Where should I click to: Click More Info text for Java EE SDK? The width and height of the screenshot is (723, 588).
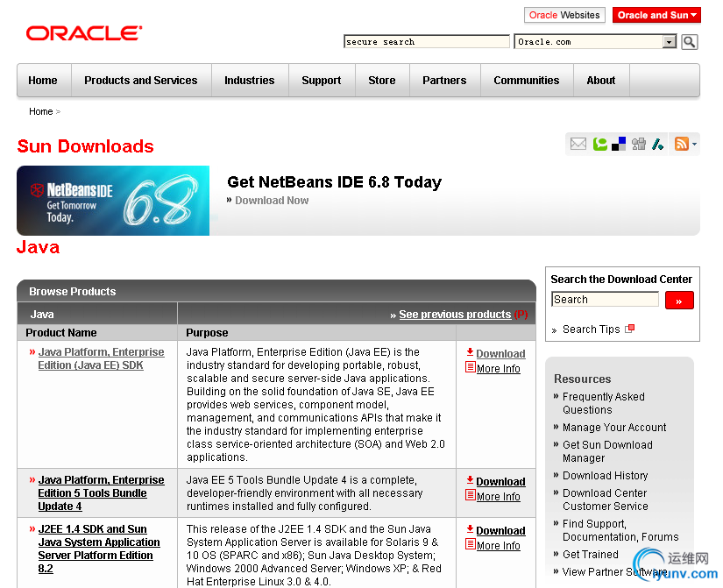tap(499, 369)
